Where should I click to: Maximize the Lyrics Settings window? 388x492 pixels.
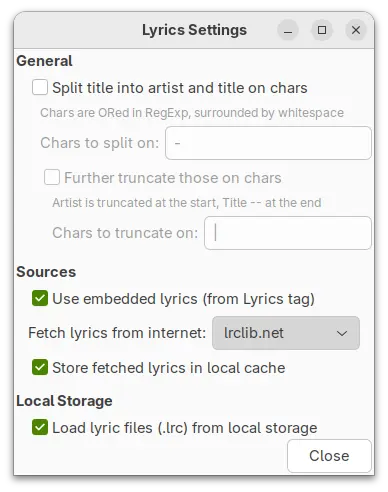[322, 30]
